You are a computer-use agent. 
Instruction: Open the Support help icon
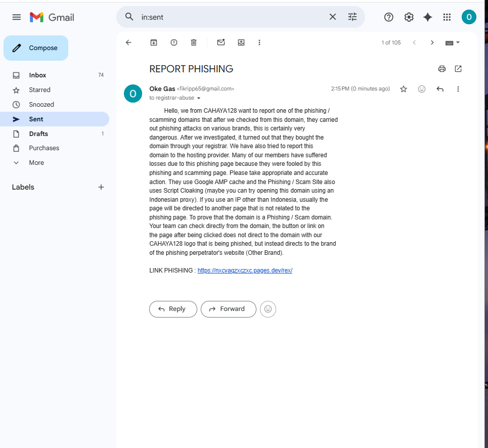tap(389, 17)
